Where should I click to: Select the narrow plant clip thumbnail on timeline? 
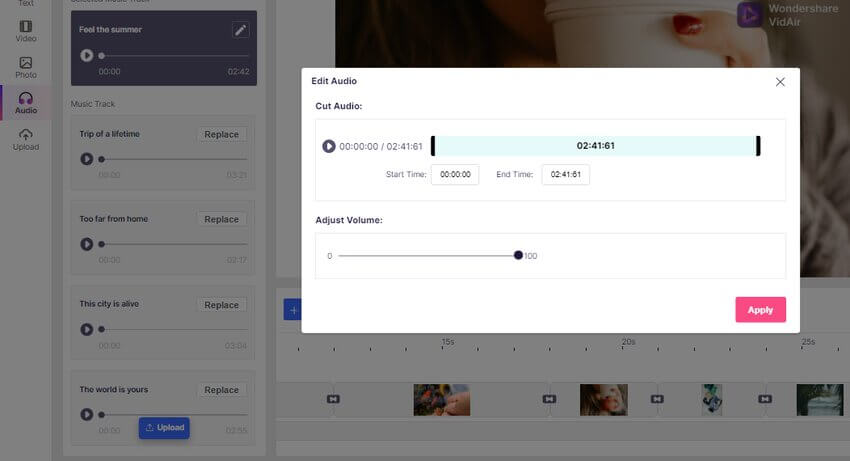712,400
